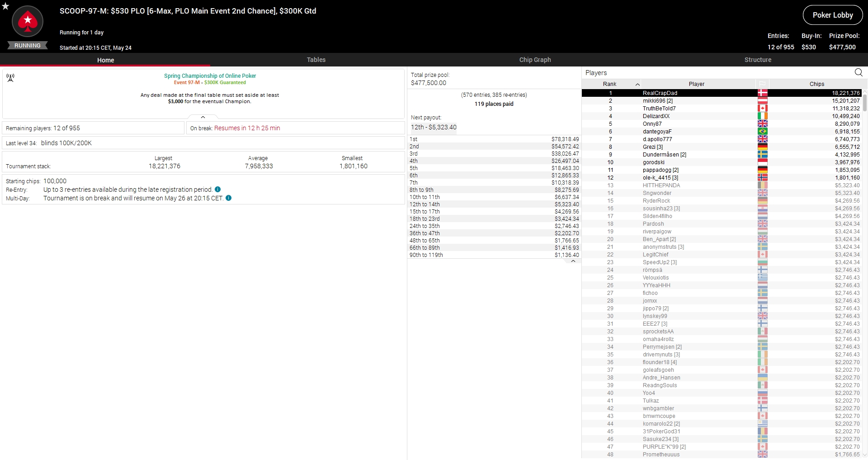Select eliminated player Sngwonder
Viewport: 868px width, 460px height.
click(x=722, y=193)
